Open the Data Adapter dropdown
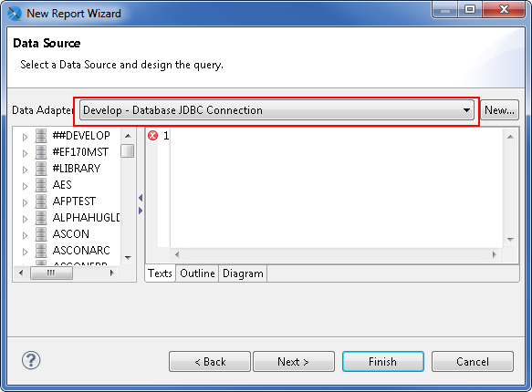 click(276, 110)
